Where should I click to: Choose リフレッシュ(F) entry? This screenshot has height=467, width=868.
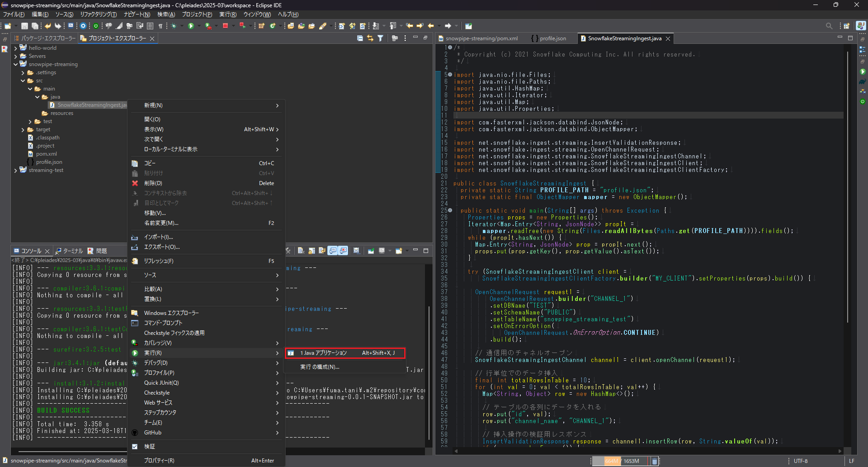pyautogui.click(x=207, y=261)
